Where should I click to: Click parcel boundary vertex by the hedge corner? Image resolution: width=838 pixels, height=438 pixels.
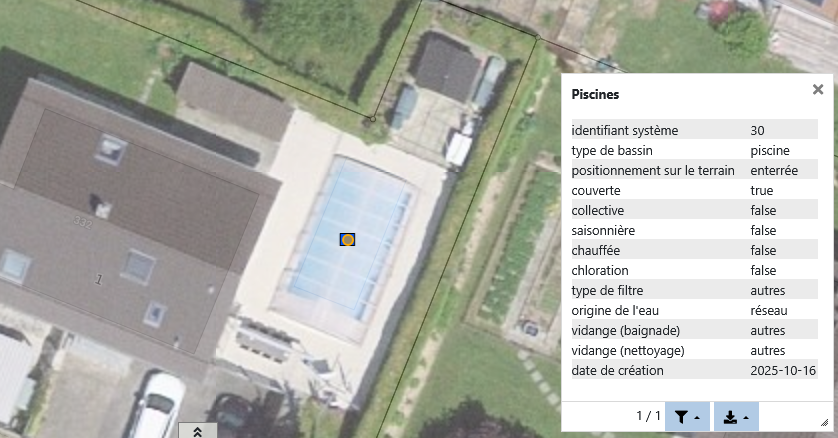tap(538, 37)
